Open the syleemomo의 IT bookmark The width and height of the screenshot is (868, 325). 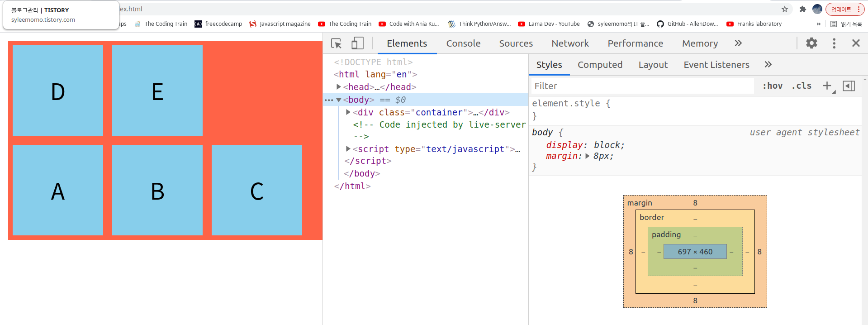618,24
